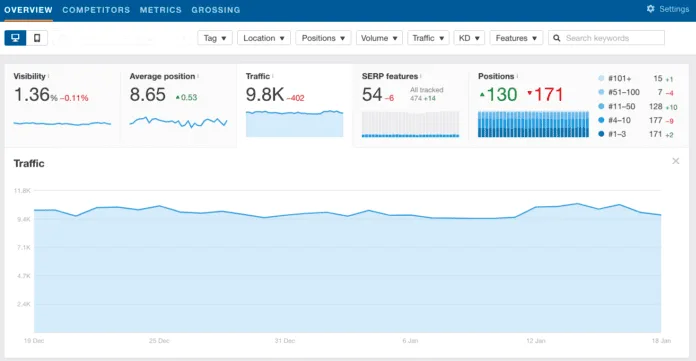Viewport: 696px width, 361px height.
Task: Click the Average position sparkline chart
Action: tap(178, 122)
